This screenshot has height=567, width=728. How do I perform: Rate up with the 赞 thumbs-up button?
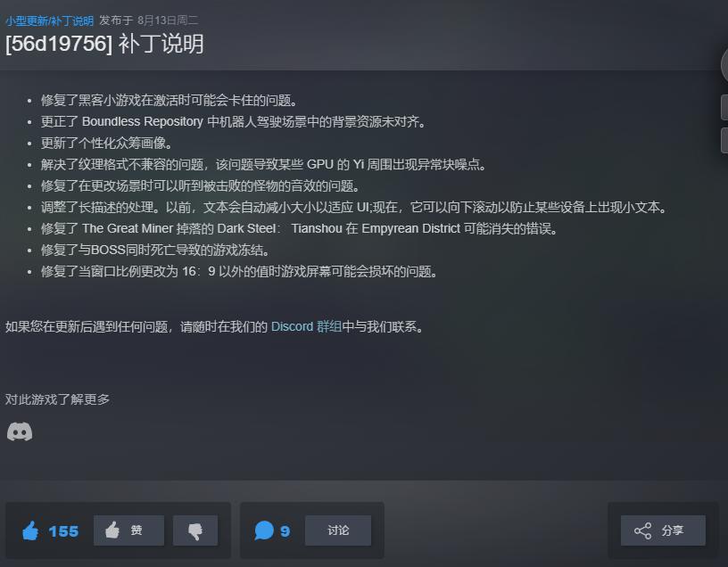(128, 530)
